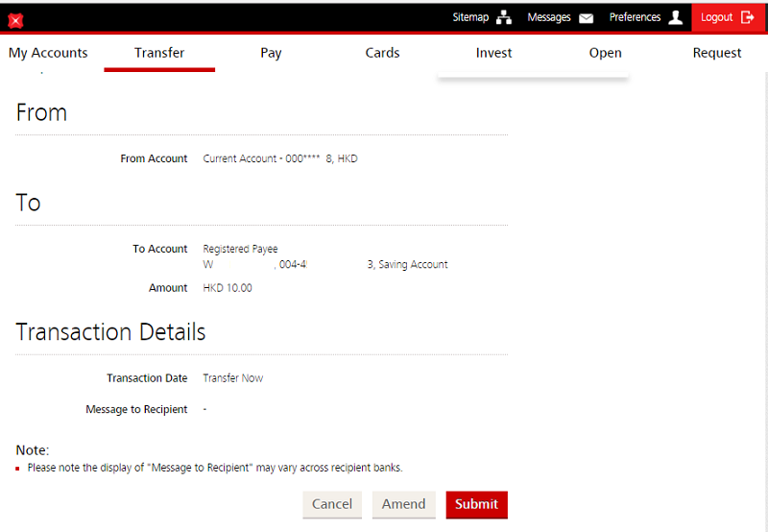Open the Invest tab
768x532 pixels.
(x=493, y=53)
